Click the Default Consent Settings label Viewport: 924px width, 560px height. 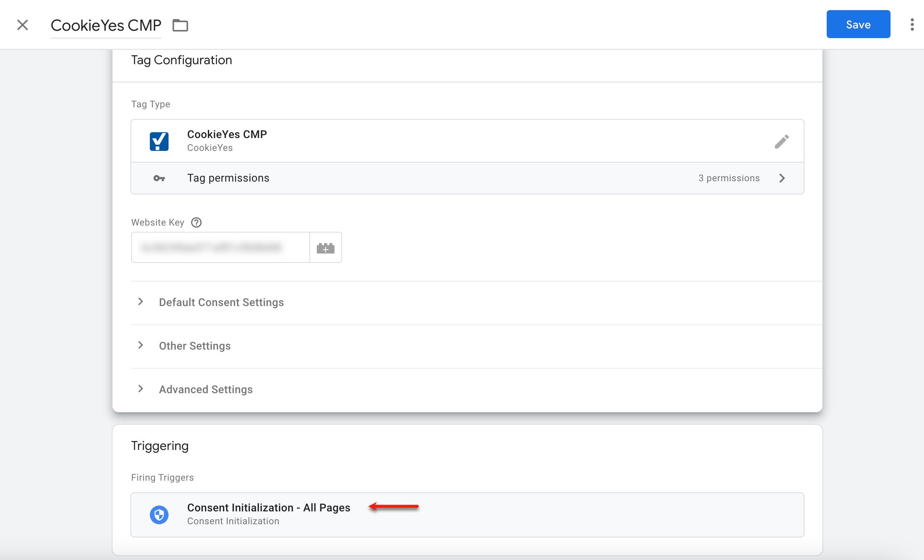(221, 302)
